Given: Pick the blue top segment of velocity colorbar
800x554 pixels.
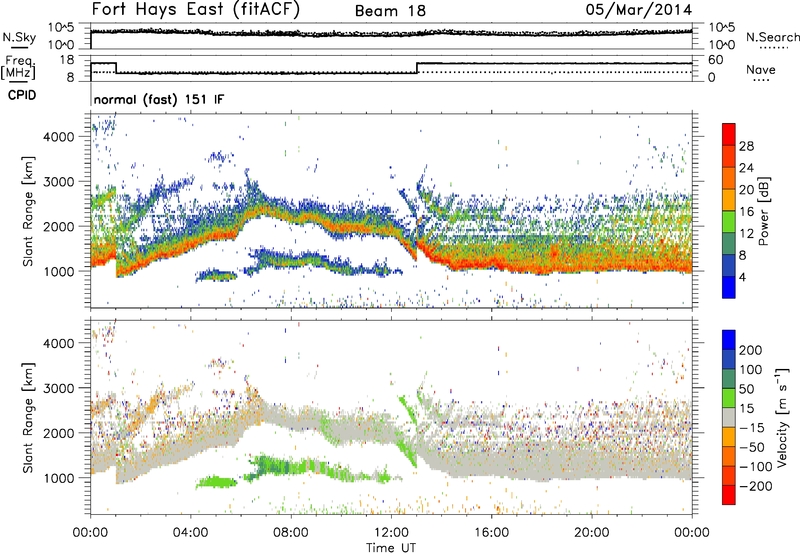Looking at the screenshot, I should click(x=729, y=340).
